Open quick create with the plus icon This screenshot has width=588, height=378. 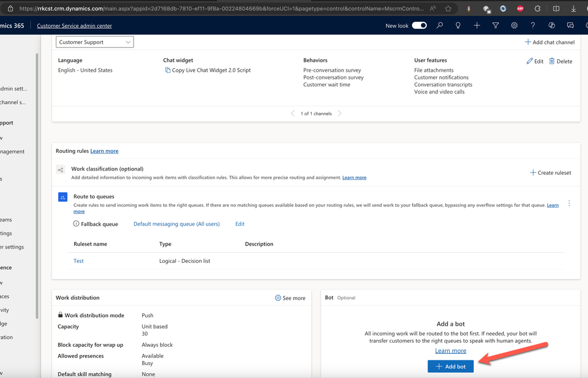click(x=476, y=25)
